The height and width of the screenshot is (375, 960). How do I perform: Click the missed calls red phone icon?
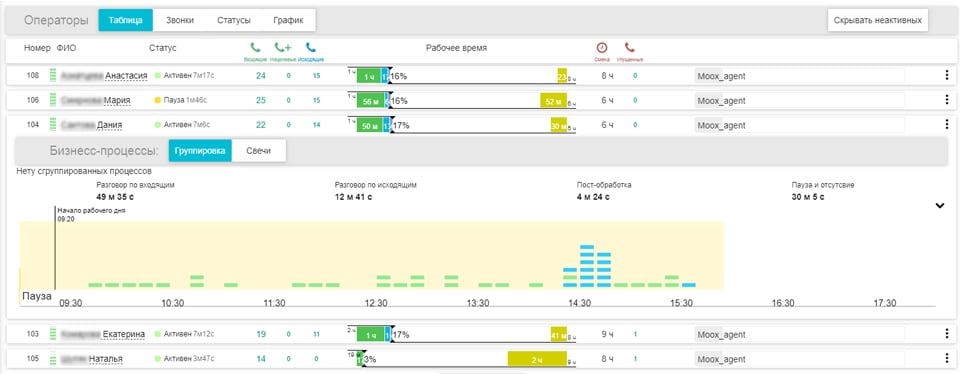point(629,47)
